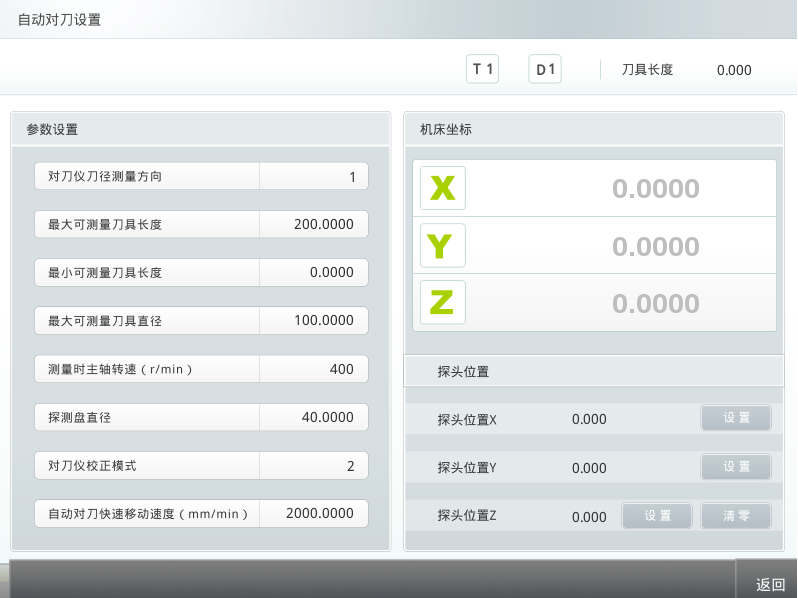The image size is (798, 598).
Task: Click 返回 button to go back
Action: [769, 584]
